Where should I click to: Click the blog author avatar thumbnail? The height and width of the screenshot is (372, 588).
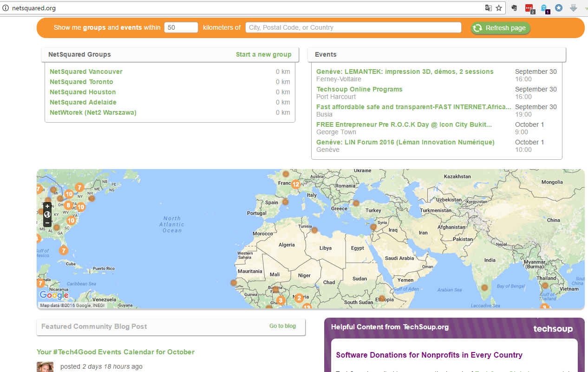(45, 367)
